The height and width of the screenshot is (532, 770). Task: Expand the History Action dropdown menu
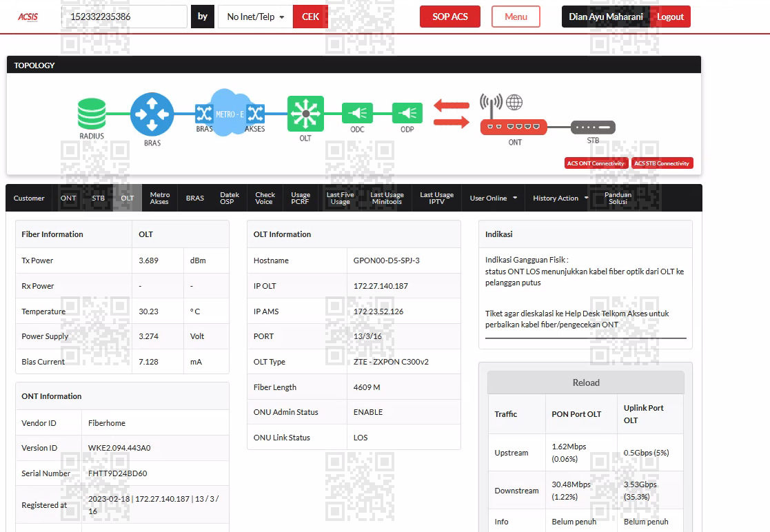[560, 198]
